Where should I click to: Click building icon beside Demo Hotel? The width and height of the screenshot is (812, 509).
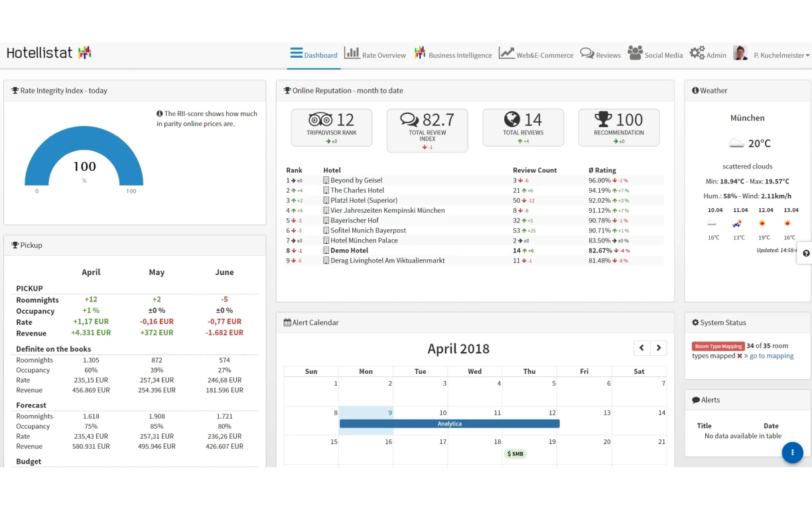[326, 251]
